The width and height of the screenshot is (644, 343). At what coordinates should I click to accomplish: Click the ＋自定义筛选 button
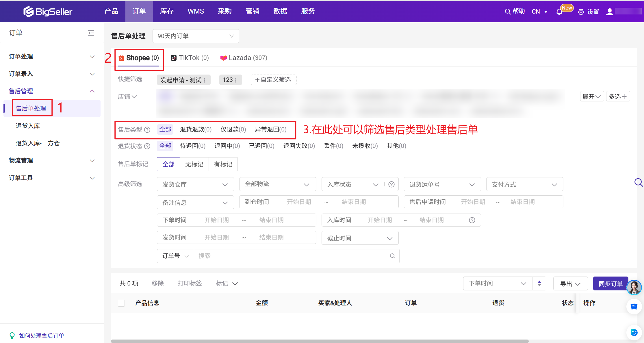[273, 80]
